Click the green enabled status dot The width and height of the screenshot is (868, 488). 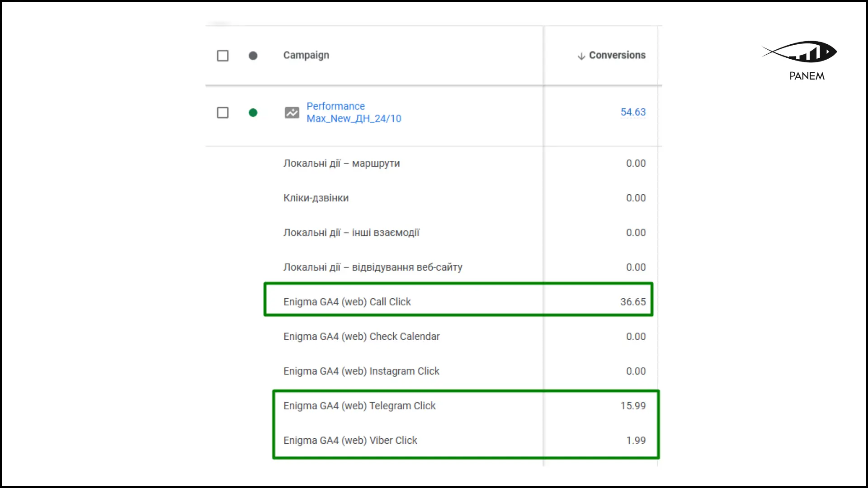(x=253, y=113)
